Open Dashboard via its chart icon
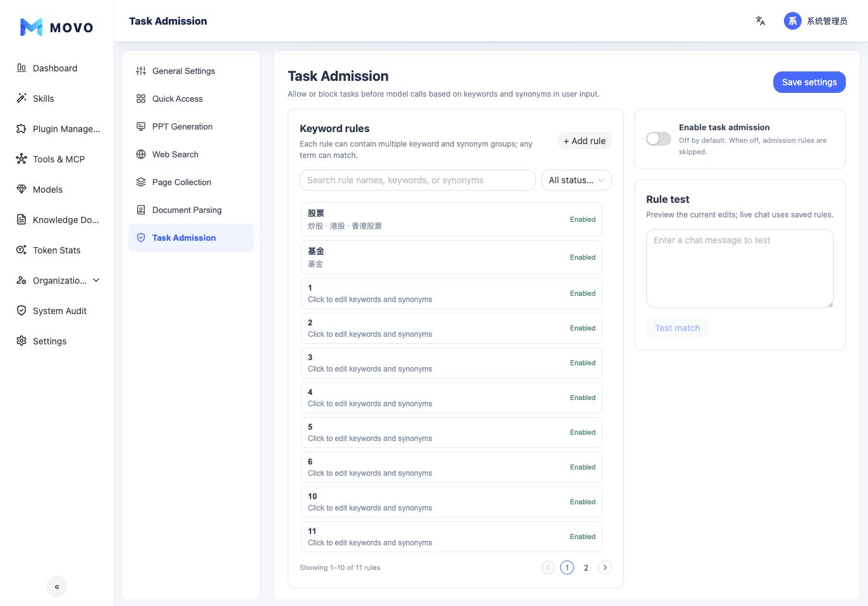Screen dimensions: 868x606 [21, 68]
